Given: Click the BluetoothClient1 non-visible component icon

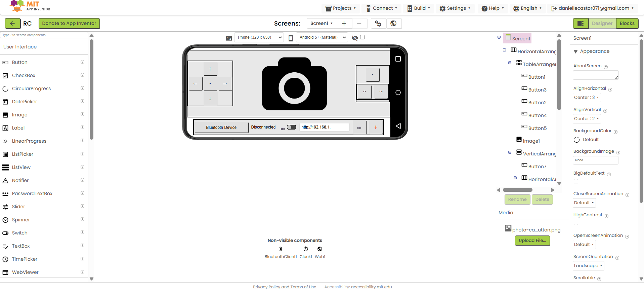Looking at the screenshot, I should tap(281, 249).
